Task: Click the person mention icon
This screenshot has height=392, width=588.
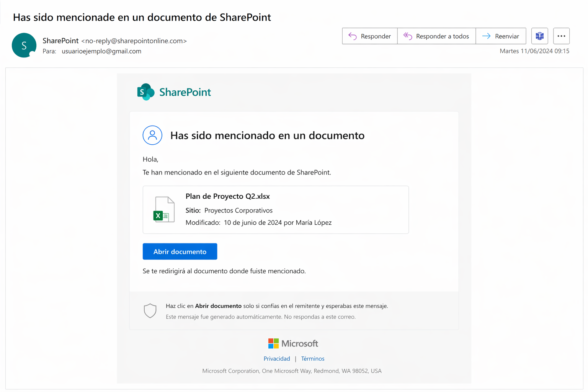Action: 152,135
